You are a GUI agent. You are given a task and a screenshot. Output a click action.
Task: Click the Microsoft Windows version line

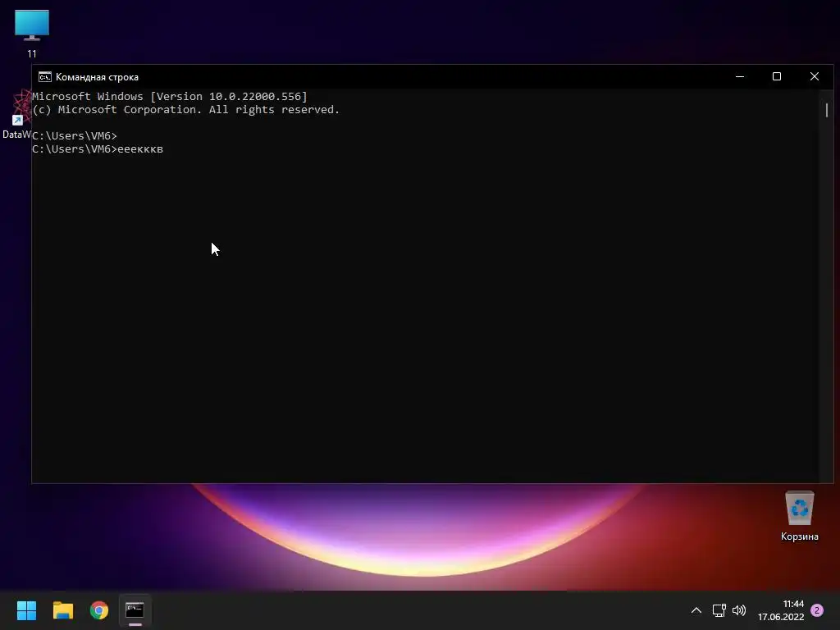170,97
